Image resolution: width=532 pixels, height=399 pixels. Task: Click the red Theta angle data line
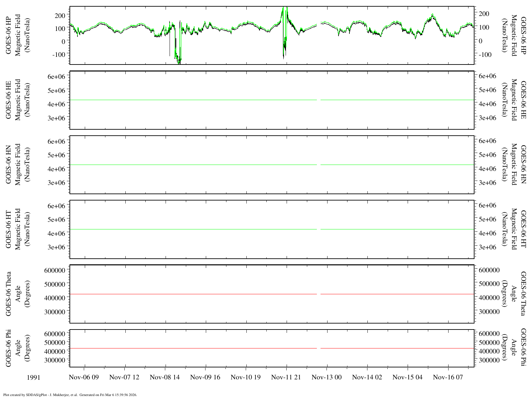click(x=199, y=294)
